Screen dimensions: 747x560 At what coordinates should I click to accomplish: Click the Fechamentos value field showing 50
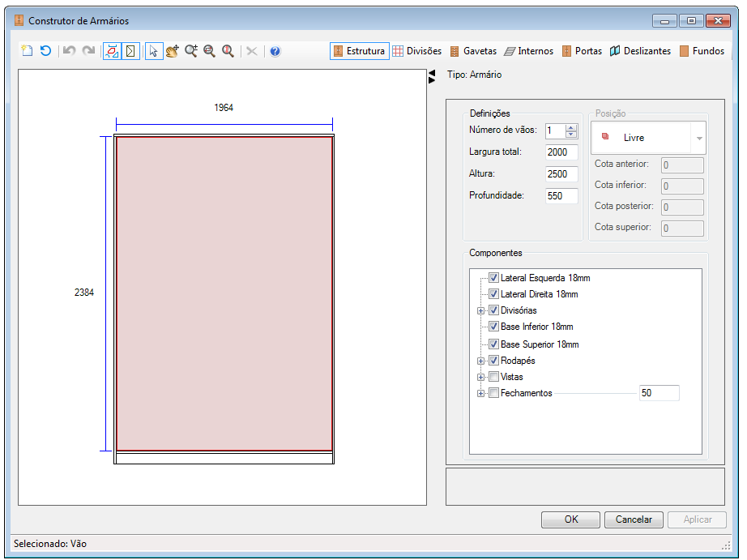point(659,393)
